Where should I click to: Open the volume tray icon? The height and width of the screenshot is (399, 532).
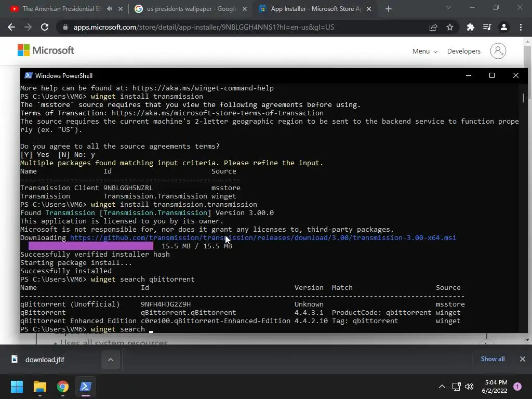469,387
